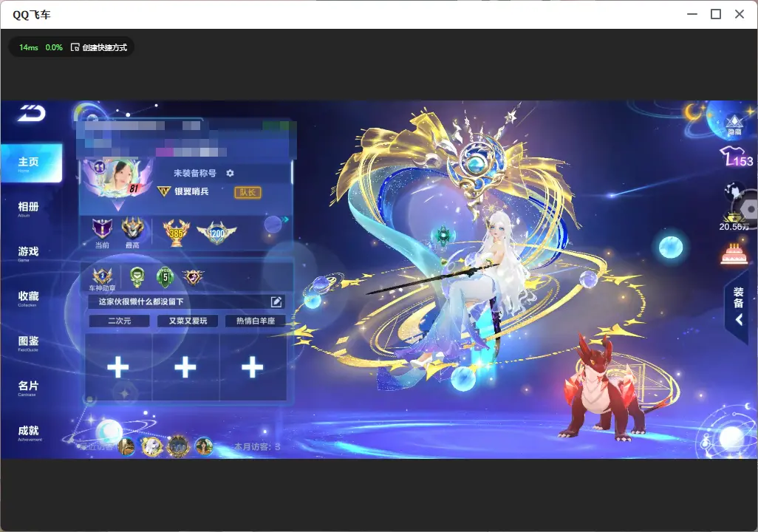Click the green number 5 badge

[x=165, y=277]
